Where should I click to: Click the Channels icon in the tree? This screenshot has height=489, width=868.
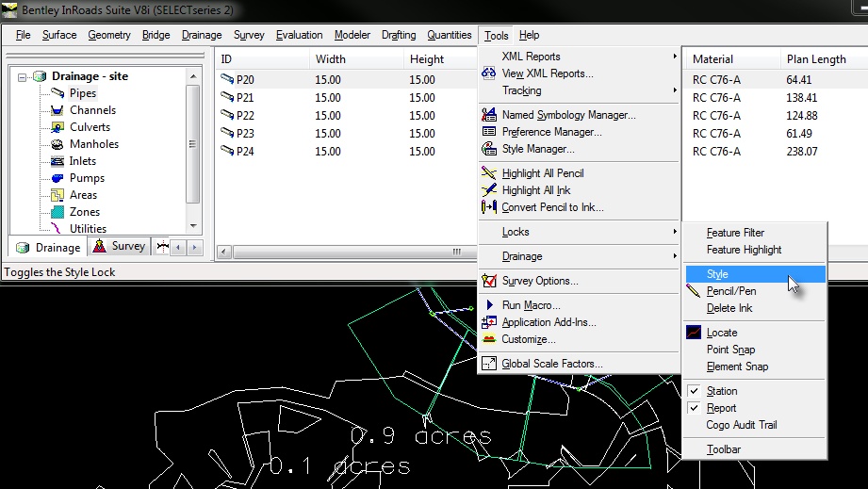57,110
